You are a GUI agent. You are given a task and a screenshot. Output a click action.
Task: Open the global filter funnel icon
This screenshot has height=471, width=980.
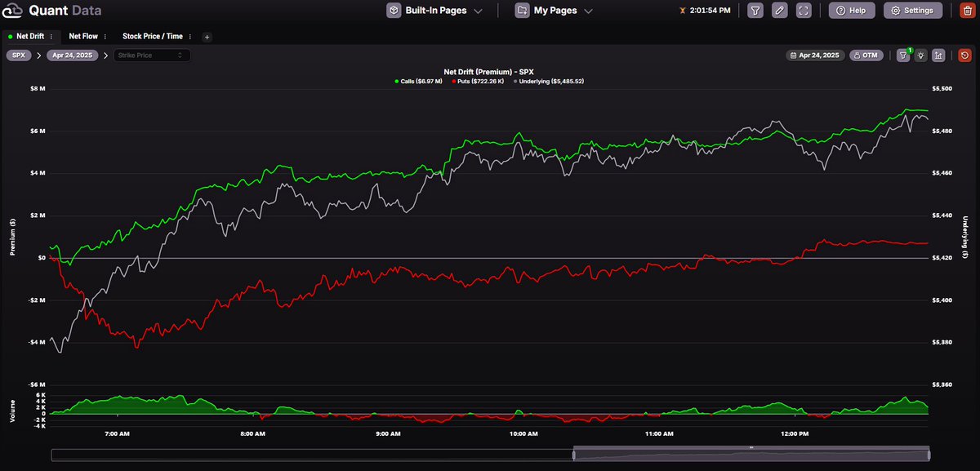[x=755, y=11]
